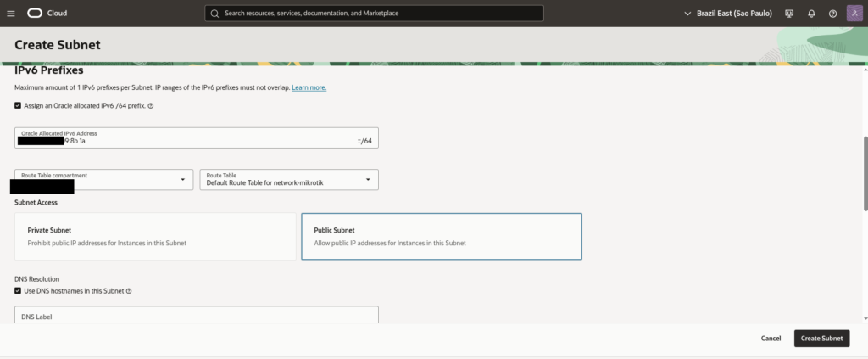868x359 pixels.
Task: Click the Create Subnet button
Action: (x=821, y=338)
